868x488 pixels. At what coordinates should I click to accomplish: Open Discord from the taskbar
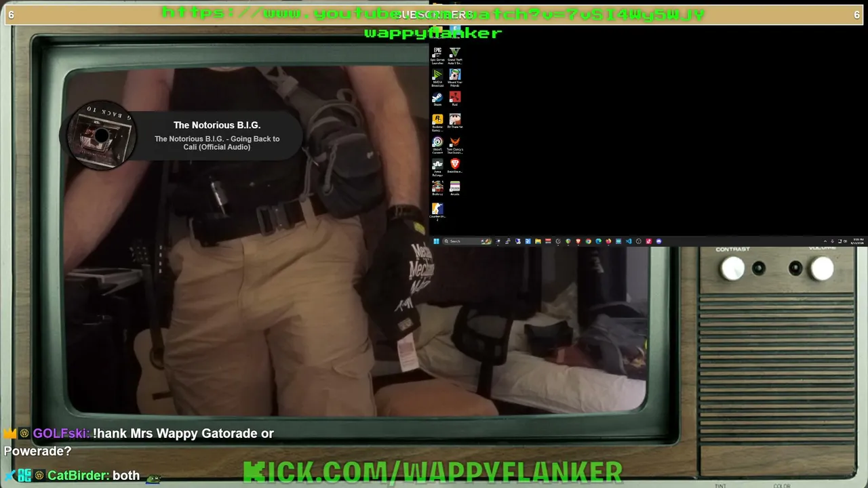[658, 241]
